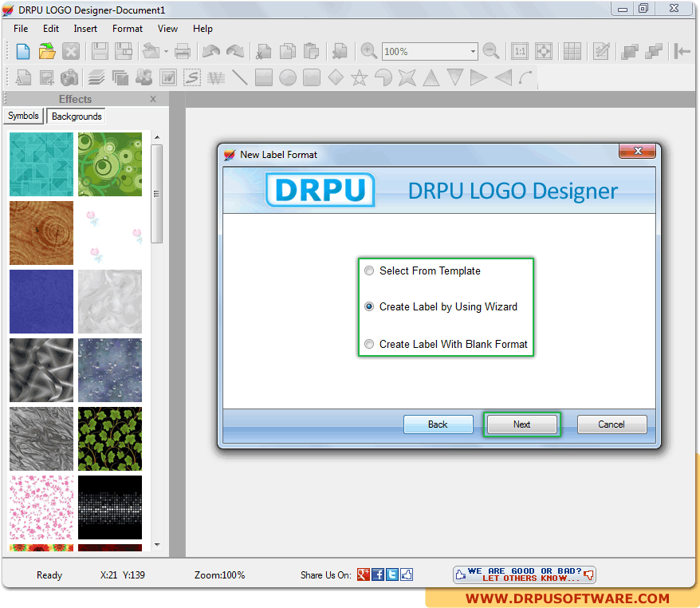
Task: Click the Twitter share icon
Action: pyautogui.click(x=392, y=574)
